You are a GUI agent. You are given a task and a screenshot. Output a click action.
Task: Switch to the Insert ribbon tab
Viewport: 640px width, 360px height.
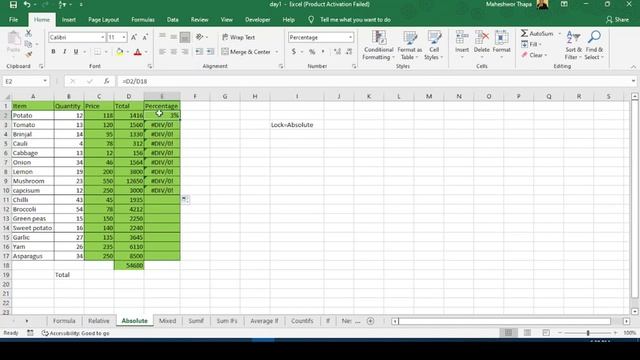click(x=69, y=20)
